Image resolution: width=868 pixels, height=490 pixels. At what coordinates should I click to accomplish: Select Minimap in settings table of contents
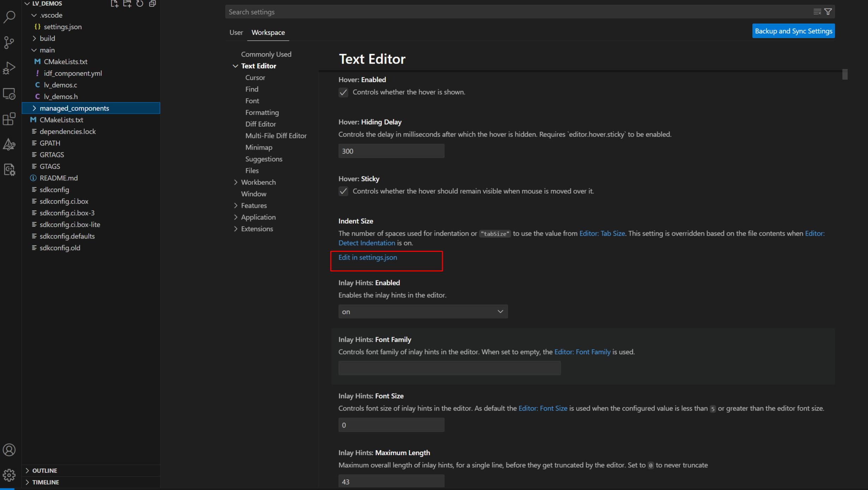click(259, 147)
